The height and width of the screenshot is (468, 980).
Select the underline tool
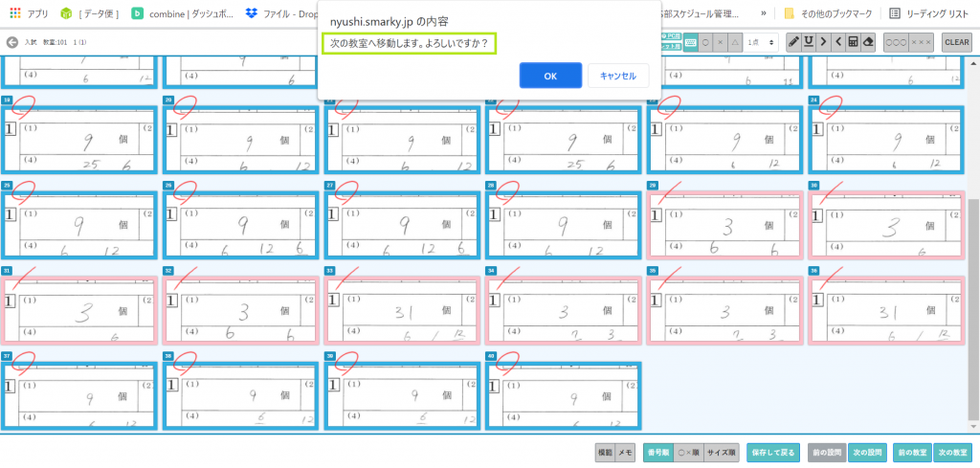pyautogui.click(x=809, y=42)
